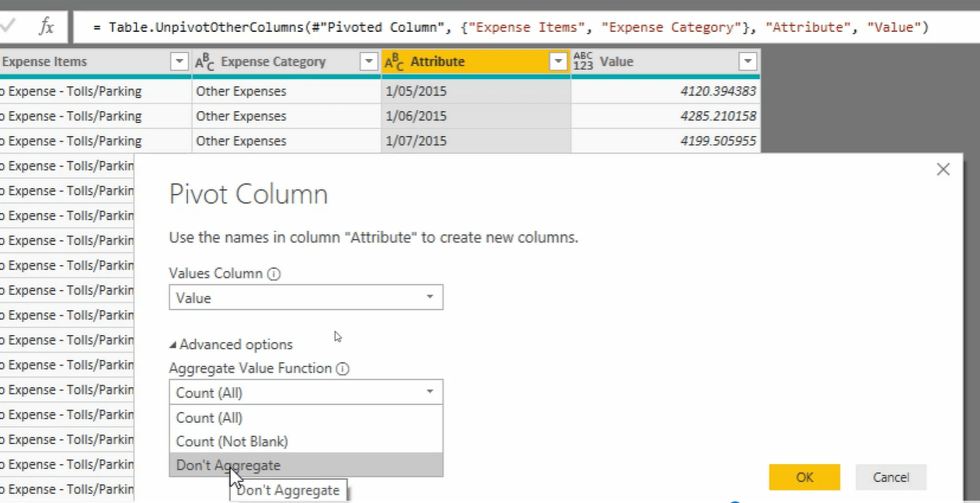The height and width of the screenshot is (503, 980).
Task: Open Attribute column filter dropdown
Action: [x=558, y=61]
